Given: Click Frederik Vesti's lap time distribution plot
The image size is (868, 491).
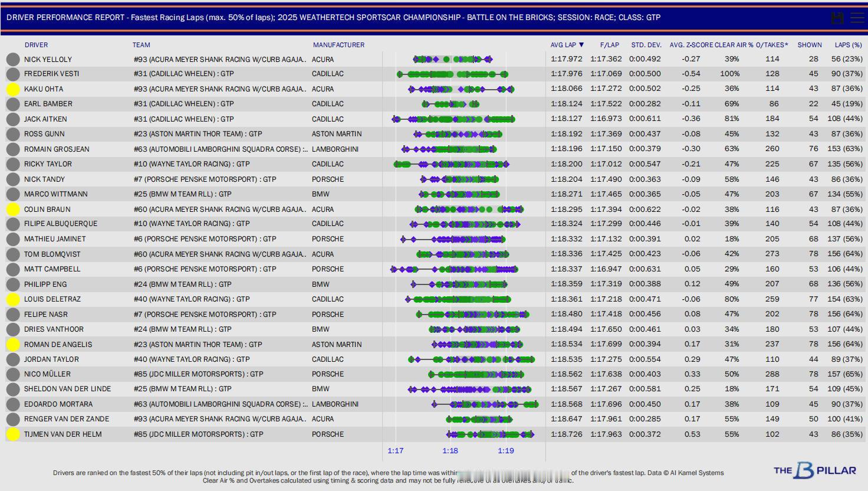Looking at the screenshot, I should click(453, 74).
